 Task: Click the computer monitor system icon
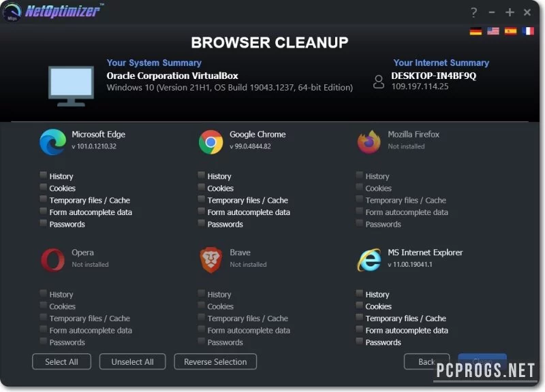(x=71, y=86)
